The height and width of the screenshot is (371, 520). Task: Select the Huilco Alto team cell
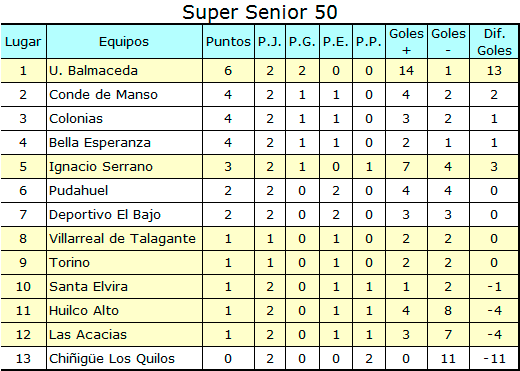124,311
